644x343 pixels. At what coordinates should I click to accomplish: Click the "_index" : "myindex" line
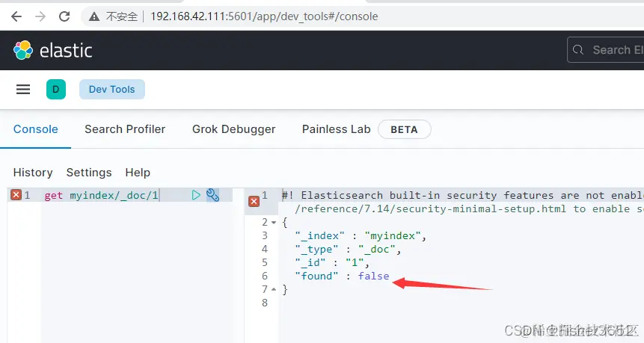361,235
